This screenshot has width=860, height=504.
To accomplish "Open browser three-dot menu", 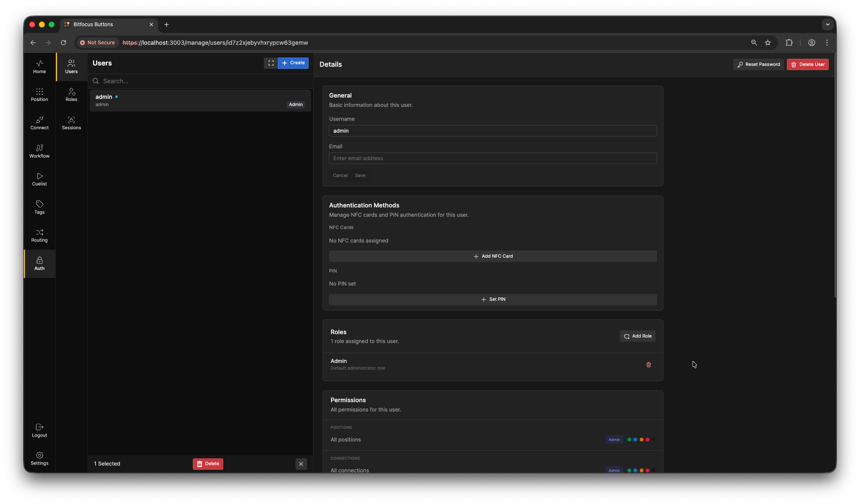I will tap(827, 43).
